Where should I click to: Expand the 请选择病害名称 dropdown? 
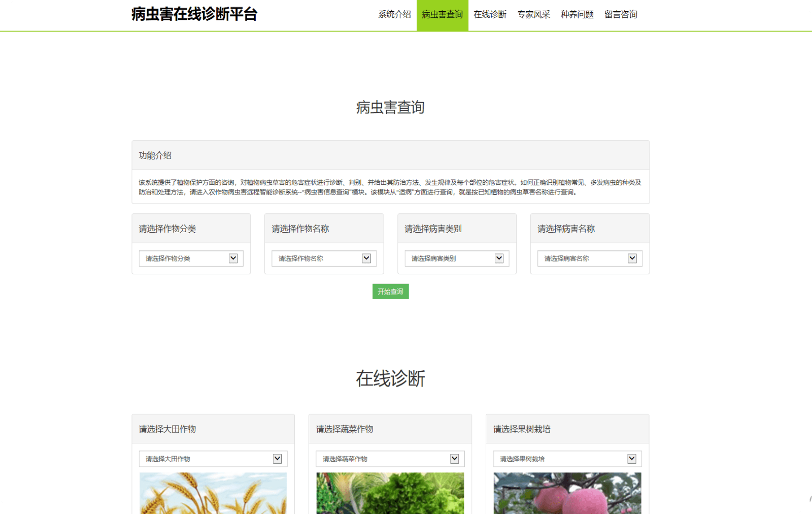[589, 258]
